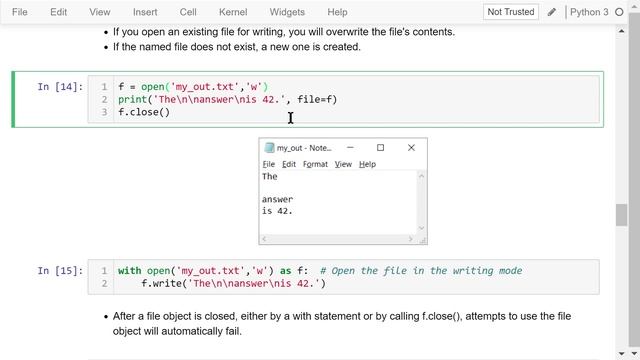
Task: Open the Jupyter Edit menu
Action: click(58, 12)
